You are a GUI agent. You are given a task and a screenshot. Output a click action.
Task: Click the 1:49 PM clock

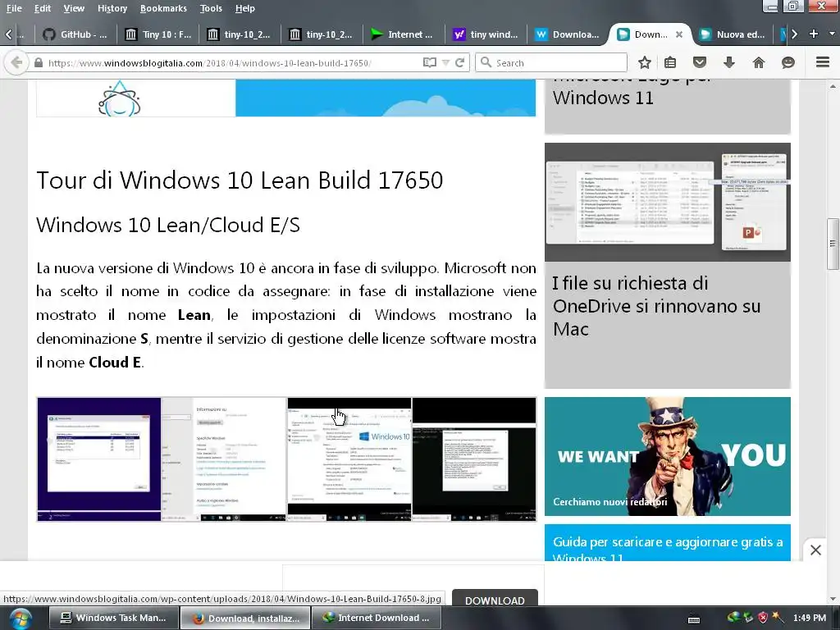pyautogui.click(x=810, y=618)
